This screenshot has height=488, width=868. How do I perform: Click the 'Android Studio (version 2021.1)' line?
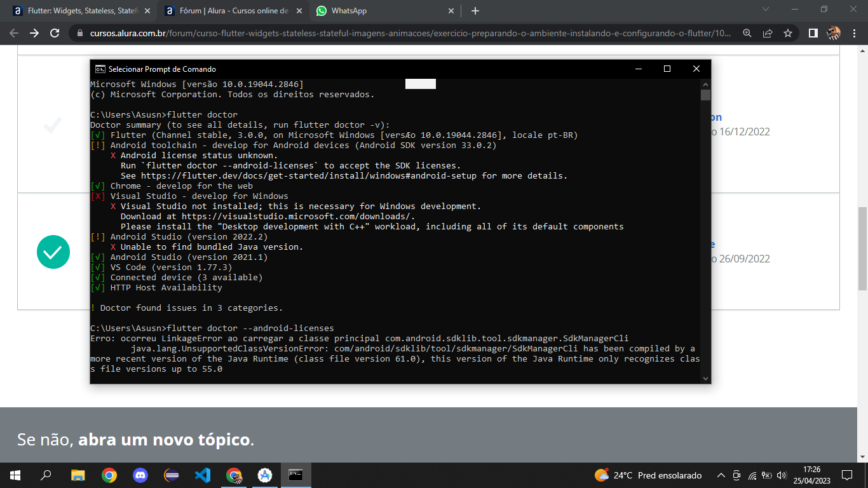179,257
